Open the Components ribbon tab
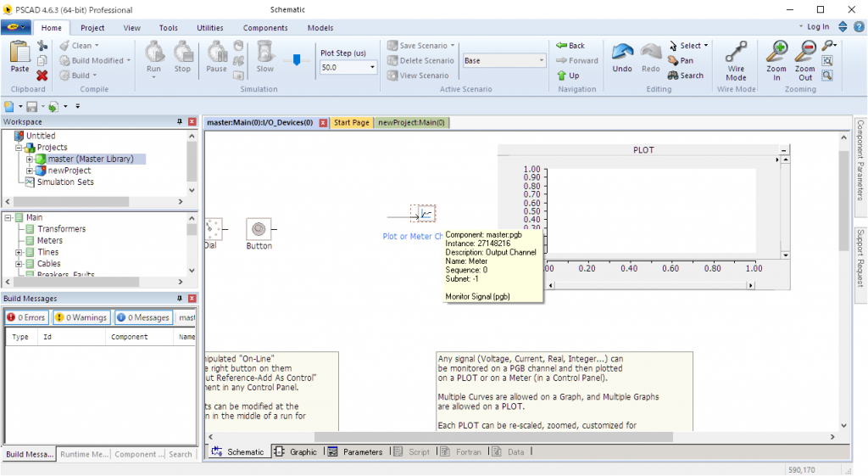The width and height of the screenshot is (868, 476). pos(265,28)
